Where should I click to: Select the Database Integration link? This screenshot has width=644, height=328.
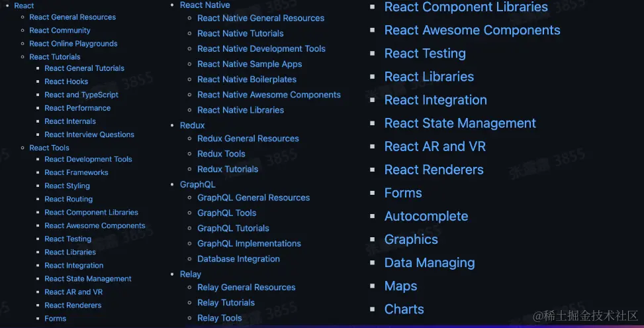(238, 259)
